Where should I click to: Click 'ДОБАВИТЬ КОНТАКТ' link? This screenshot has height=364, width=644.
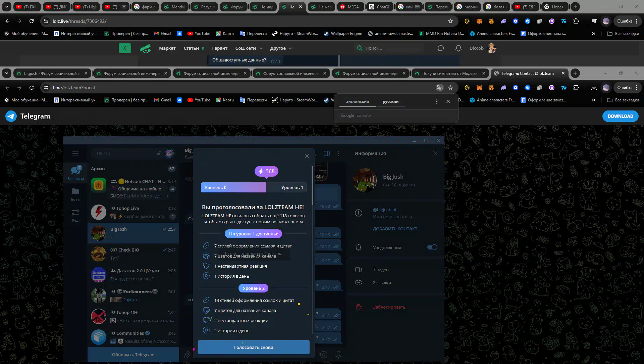[395, 229]
